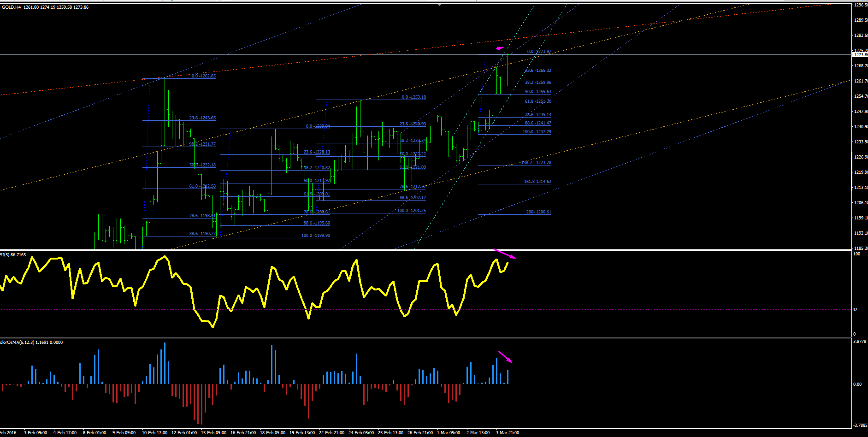
Task: Select Fibonacci level label 0.0 -1273.97
Action: coord(539,52)
